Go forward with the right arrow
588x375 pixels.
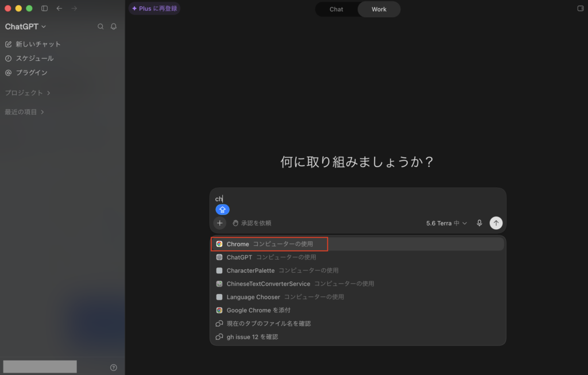click(x=74, y=8)
